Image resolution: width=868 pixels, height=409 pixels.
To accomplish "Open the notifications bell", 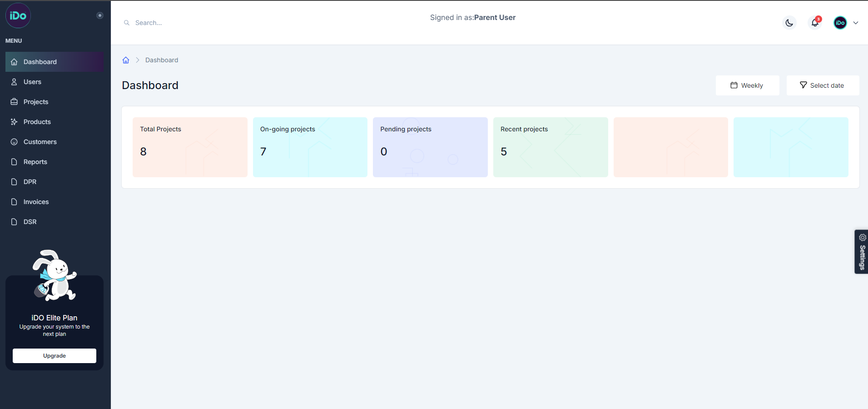I will coord(815,23).
